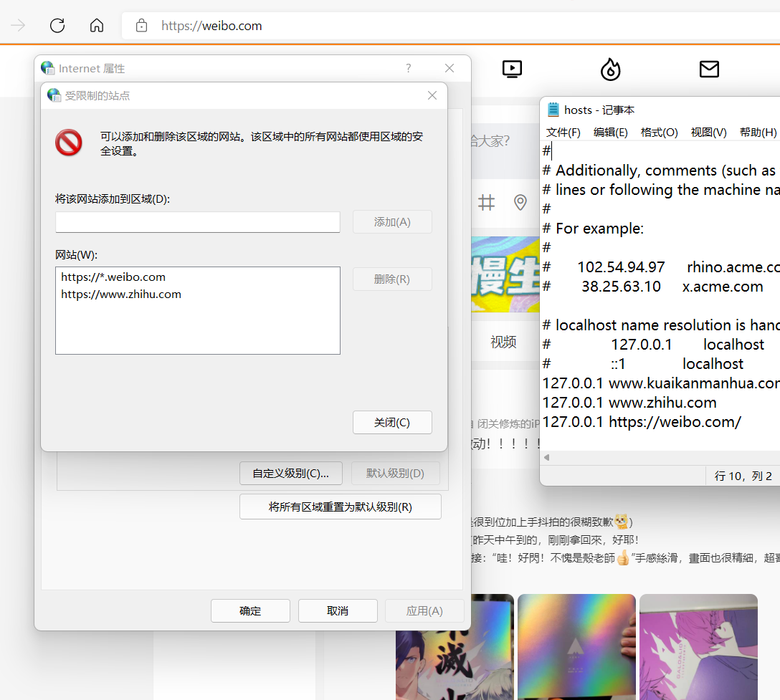This screenshot has height=700, width=780.
Task: Click the site lock icon in address bar
Action: click(141, 25)
